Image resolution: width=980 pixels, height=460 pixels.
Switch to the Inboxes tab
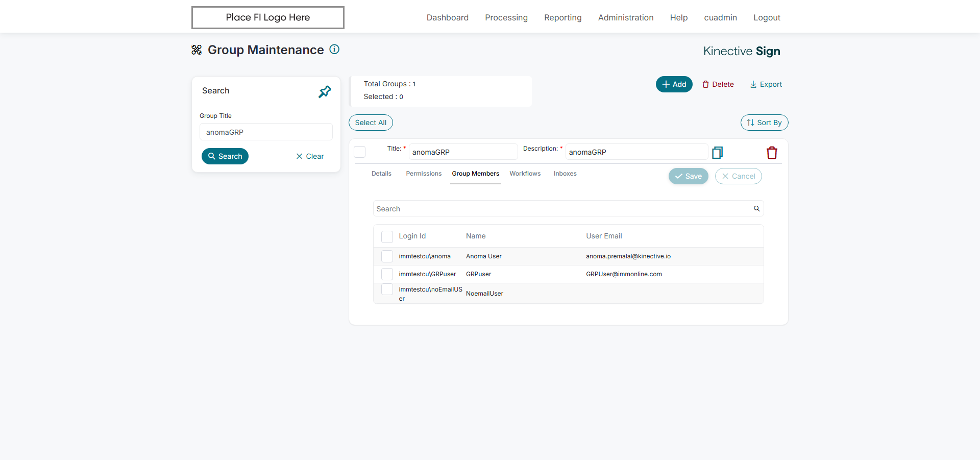coord(565,174)
